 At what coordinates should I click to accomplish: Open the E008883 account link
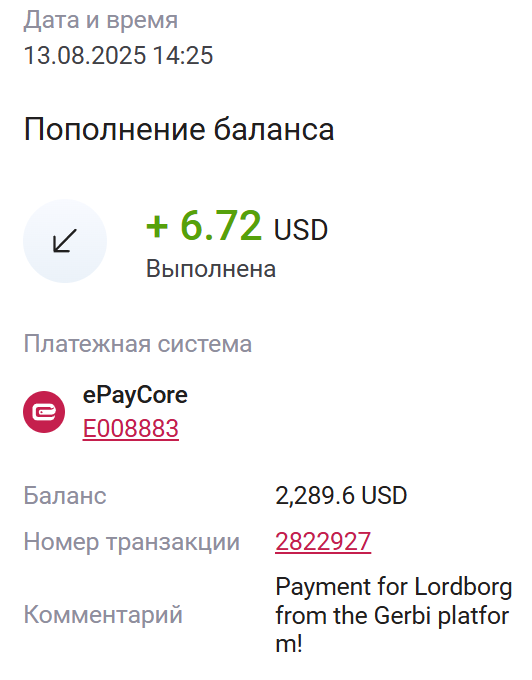coord(131,428)
